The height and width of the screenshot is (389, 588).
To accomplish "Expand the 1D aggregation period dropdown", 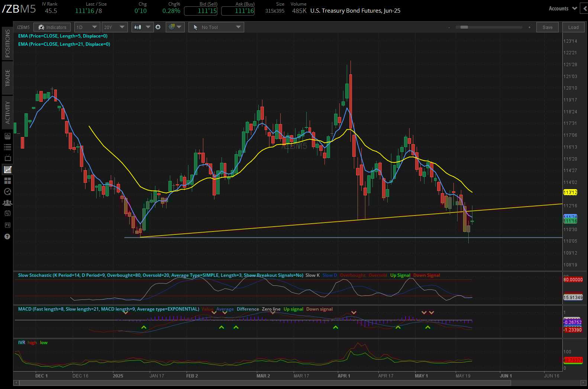I will 87,27.
